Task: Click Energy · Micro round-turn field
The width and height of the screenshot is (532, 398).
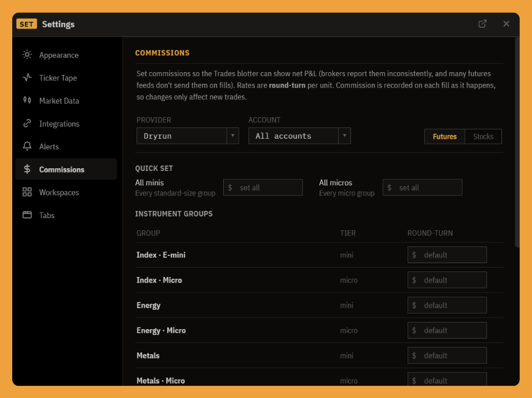Action: (x=447, y=330)
